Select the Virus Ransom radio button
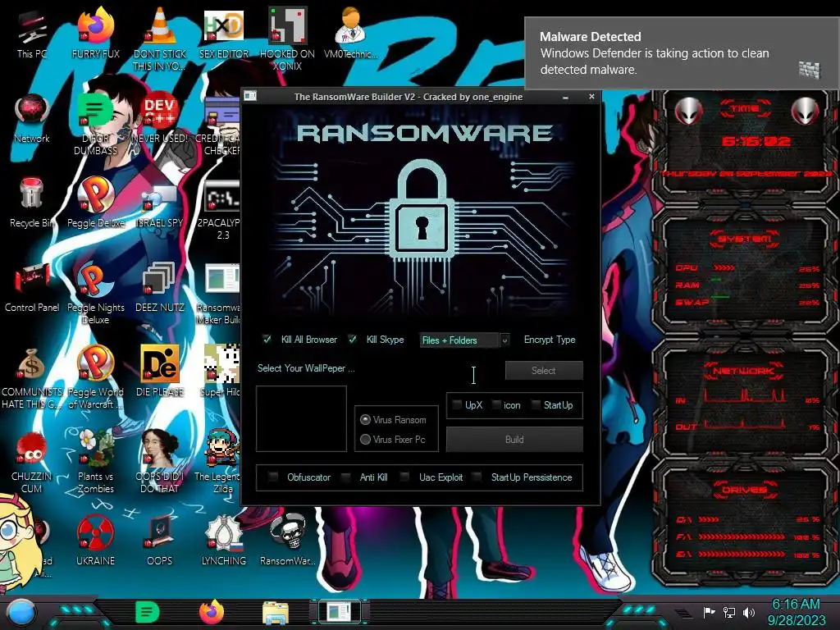This screenshot has width=840, height=630. click(x=365, y=419)
